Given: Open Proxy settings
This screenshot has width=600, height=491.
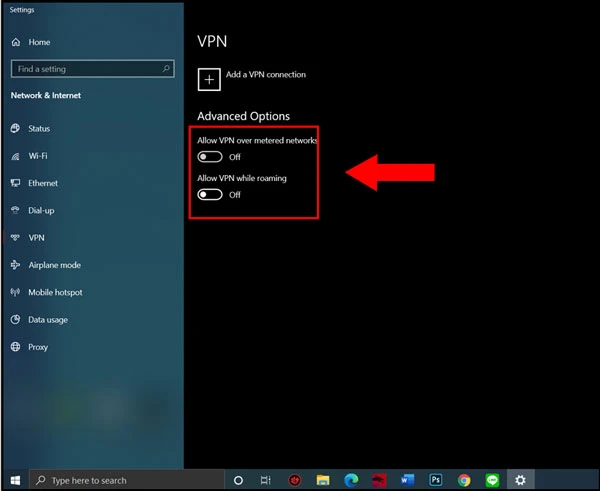Looking at the screenshot, I should point(38,347).
